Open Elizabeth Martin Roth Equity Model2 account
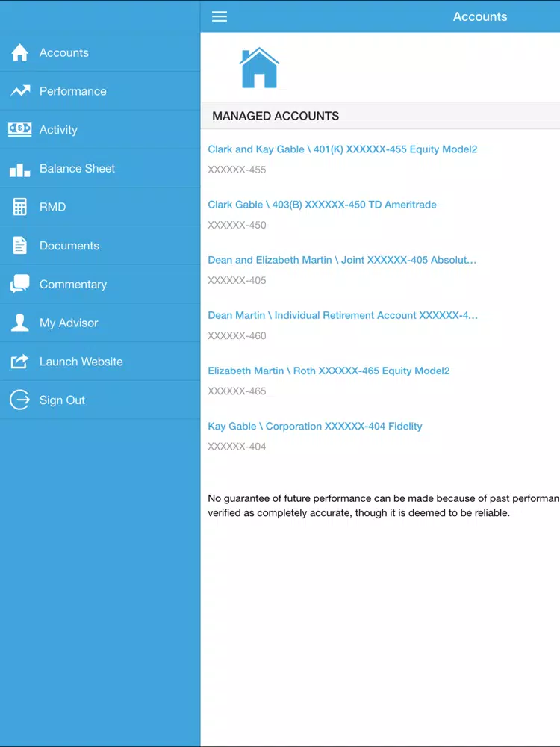Screen dimensions: 560x747 coord(329,371)
